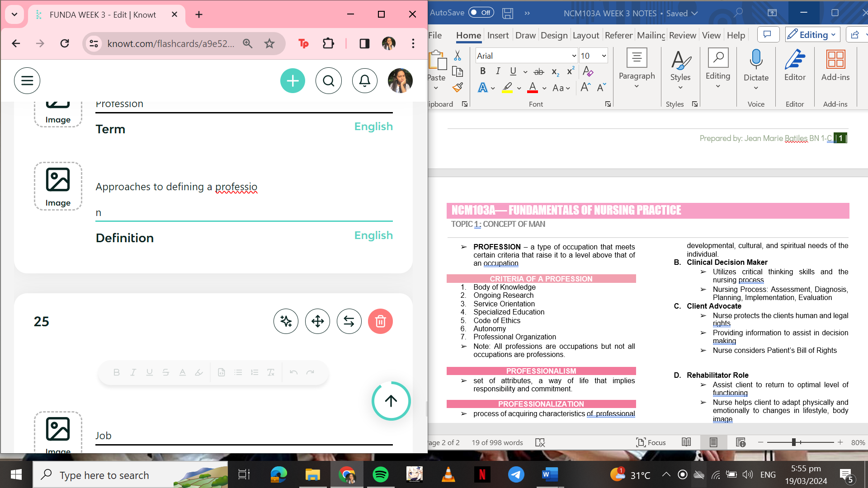Click the move card icon on card 25
The image size is (868, 488).
click(x=317, y=321)
